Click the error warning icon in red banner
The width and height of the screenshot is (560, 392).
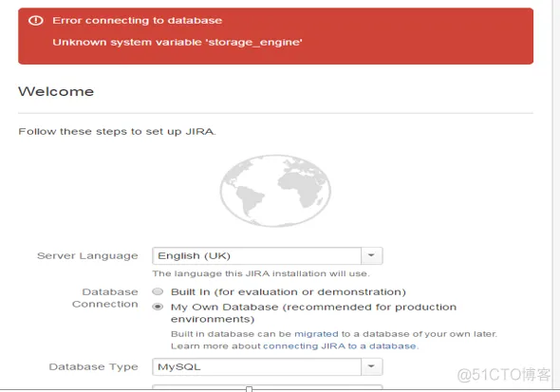(36, 20)
